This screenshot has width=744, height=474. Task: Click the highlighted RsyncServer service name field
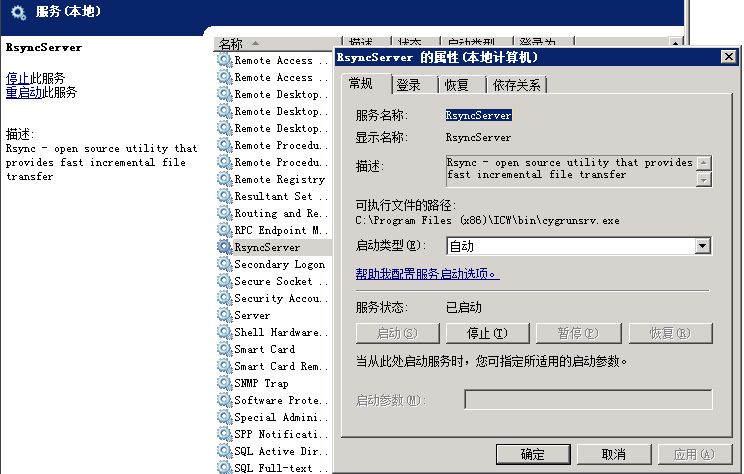(x=478, y=115)
